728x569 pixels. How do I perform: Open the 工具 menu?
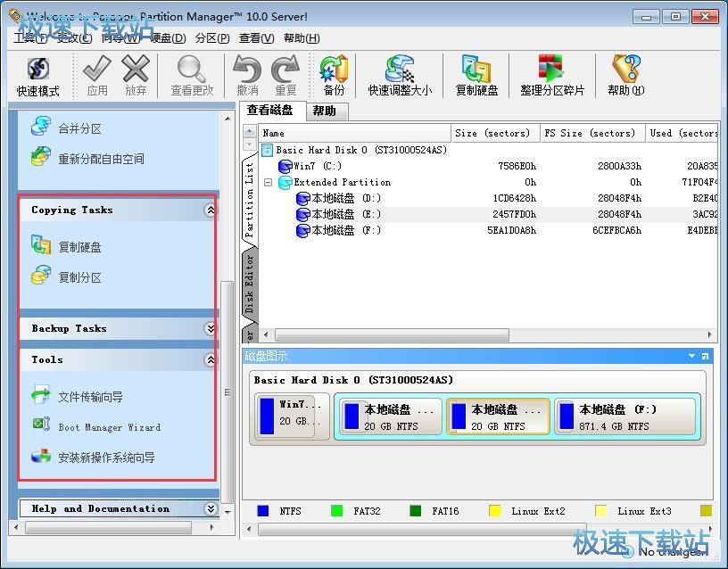(x=30, y=38)
